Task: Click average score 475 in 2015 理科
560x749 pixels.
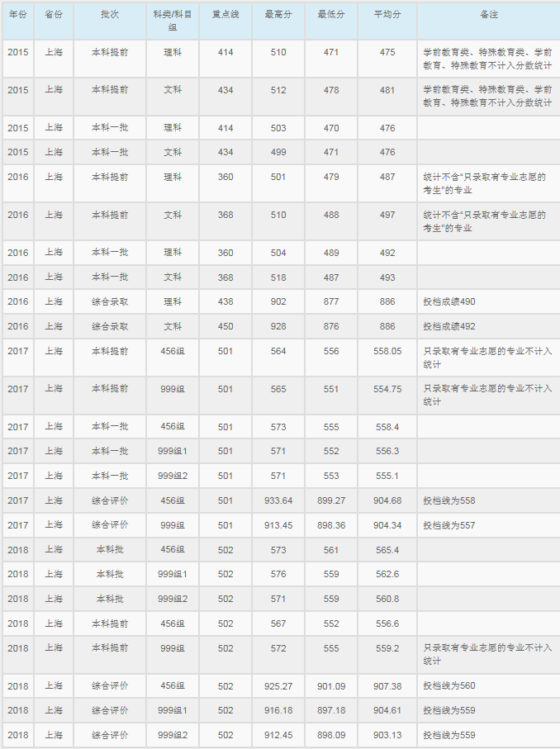Action: coord(387,52)
